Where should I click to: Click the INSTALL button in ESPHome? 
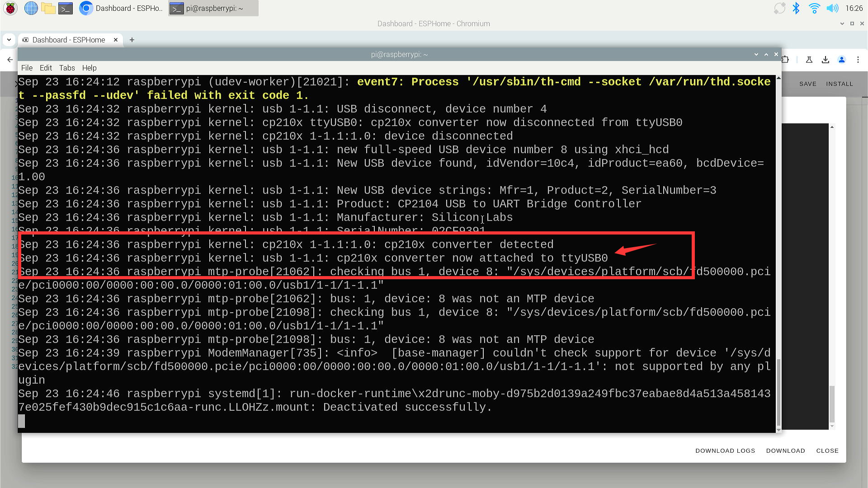[839, 84]
